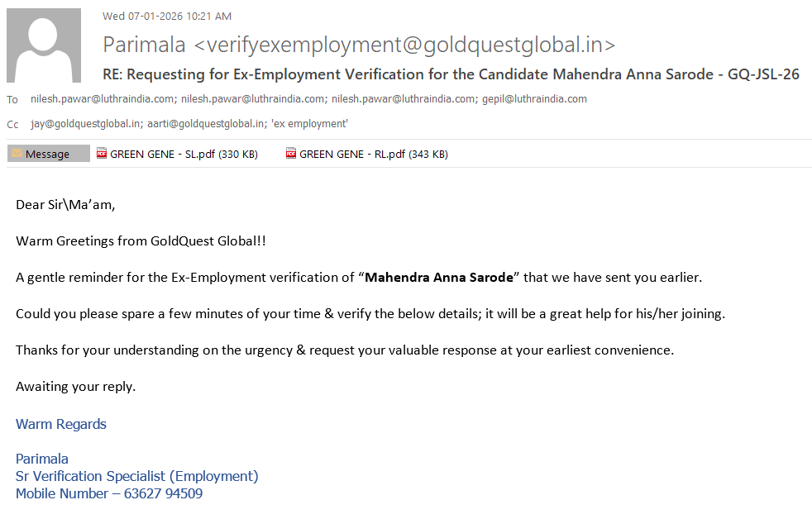Open the GREEN GENE - SL.pdf attachment

pyautogui.click(x=184, y=154)
